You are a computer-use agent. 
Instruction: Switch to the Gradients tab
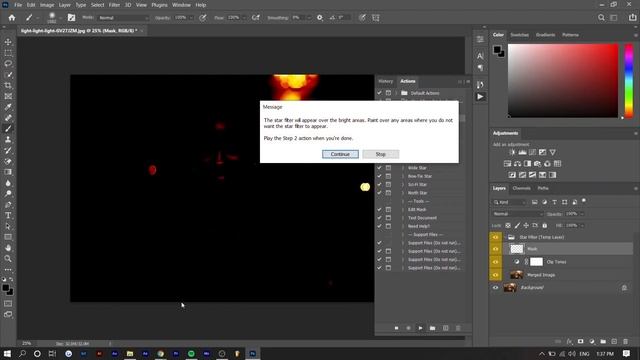[x=545, y=35]
